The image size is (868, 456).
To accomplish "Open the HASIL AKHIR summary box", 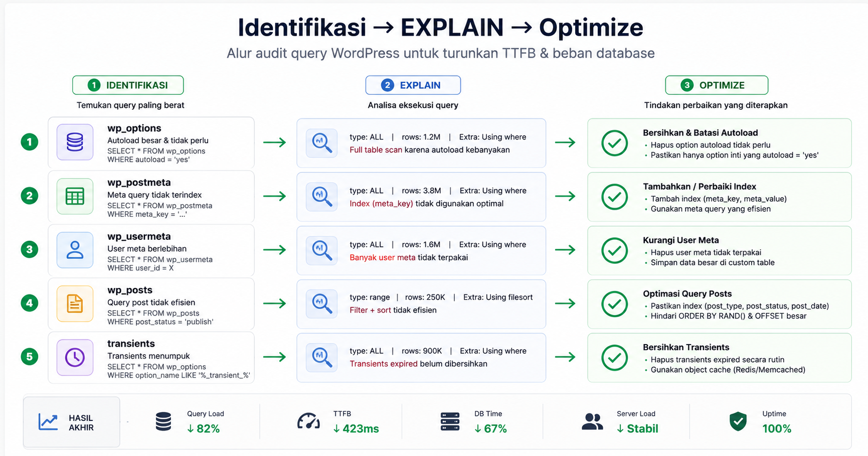I will point(72,422).
